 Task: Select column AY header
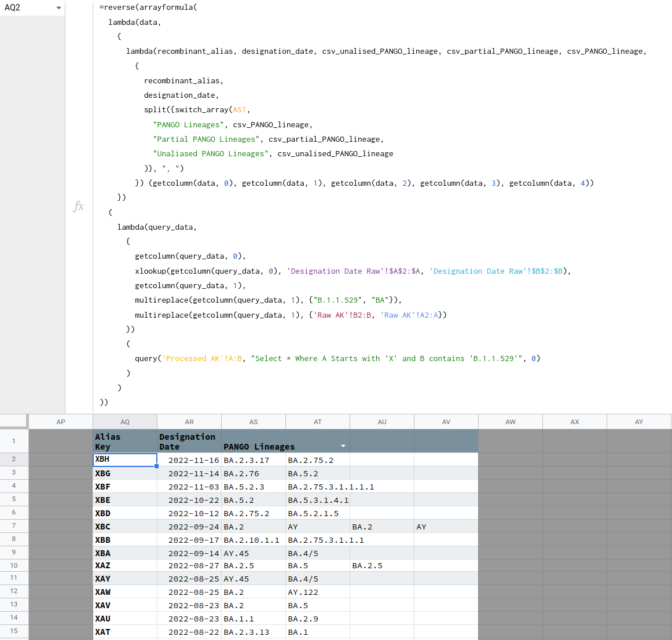coord(639,422)
